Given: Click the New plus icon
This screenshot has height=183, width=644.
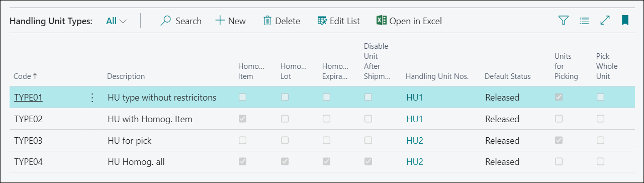Looking at the screenshot, I should [x=220, y=21].
